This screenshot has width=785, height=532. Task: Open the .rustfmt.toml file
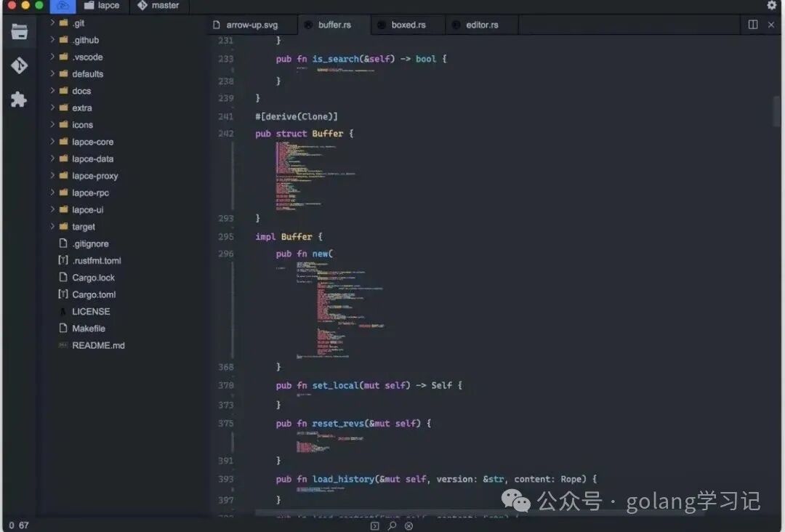pyautogui.click(x=96, y=261)
